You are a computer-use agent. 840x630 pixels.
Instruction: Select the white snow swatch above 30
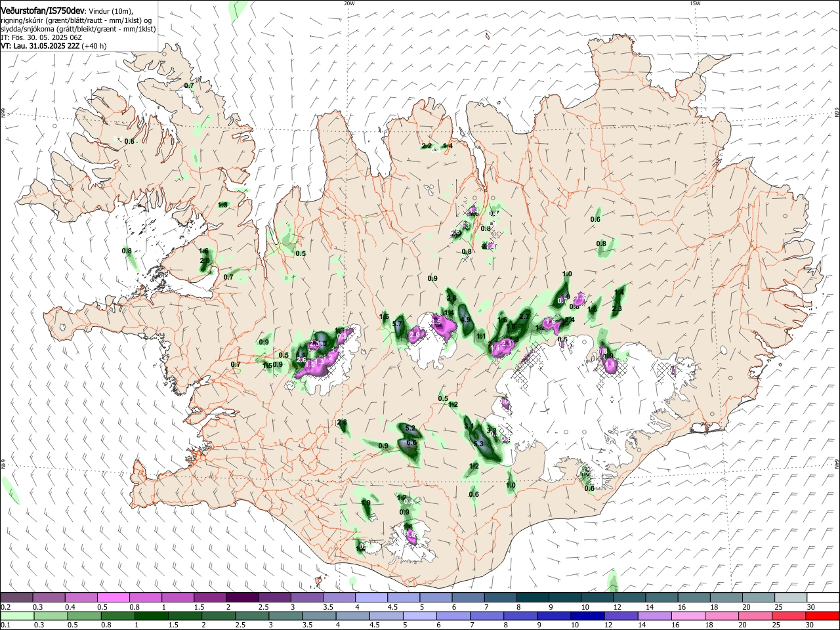822,598
